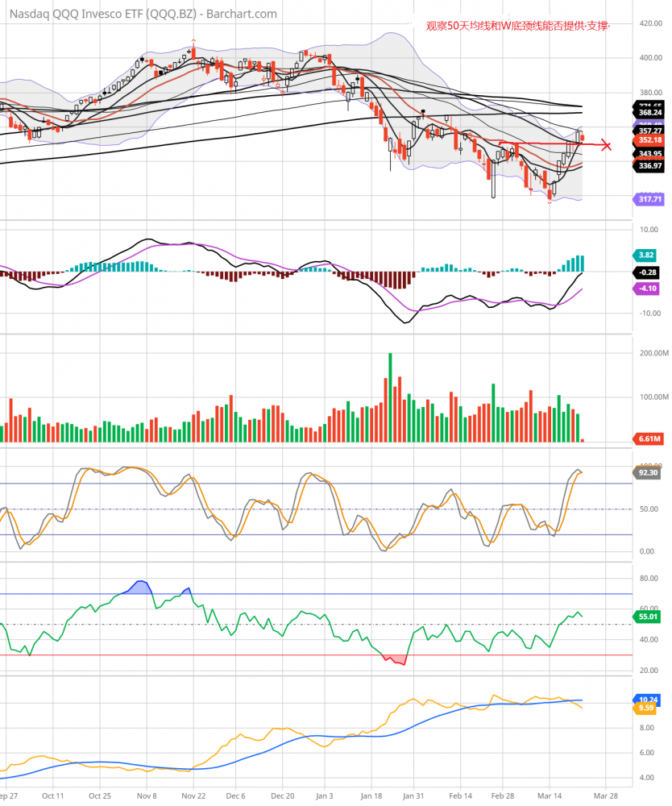Click the Nasdaq QQQ Invesco ETF chart title

pyautogui.click(x=143, y=14)
